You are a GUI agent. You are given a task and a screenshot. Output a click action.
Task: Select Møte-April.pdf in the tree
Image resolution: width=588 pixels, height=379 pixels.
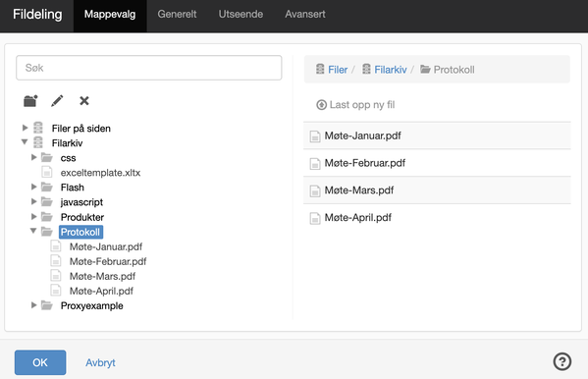pyautogui.click(x=101, y=291)
